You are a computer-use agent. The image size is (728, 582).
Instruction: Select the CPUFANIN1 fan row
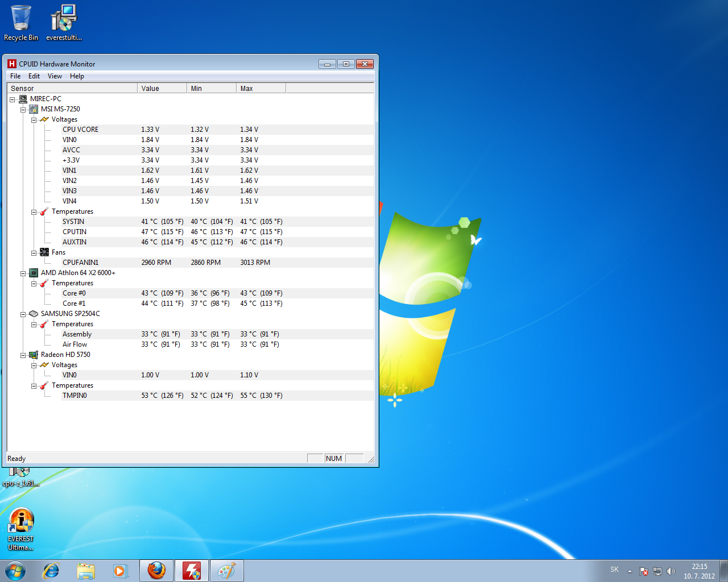218,263
